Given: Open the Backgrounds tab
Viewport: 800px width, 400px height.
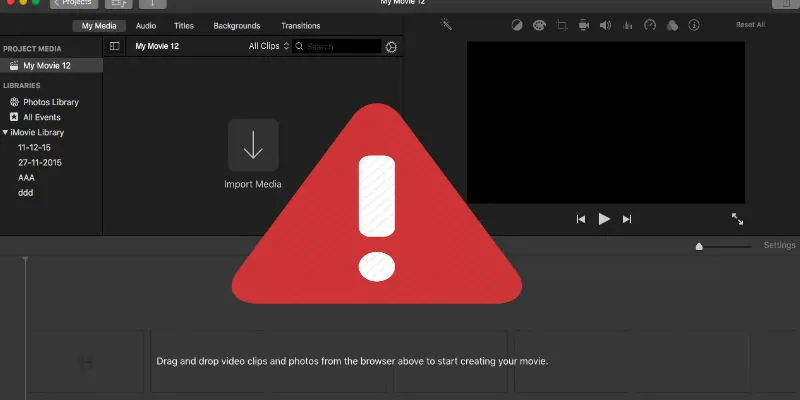Looking at the screenshot, I should (x=237, y=26).
